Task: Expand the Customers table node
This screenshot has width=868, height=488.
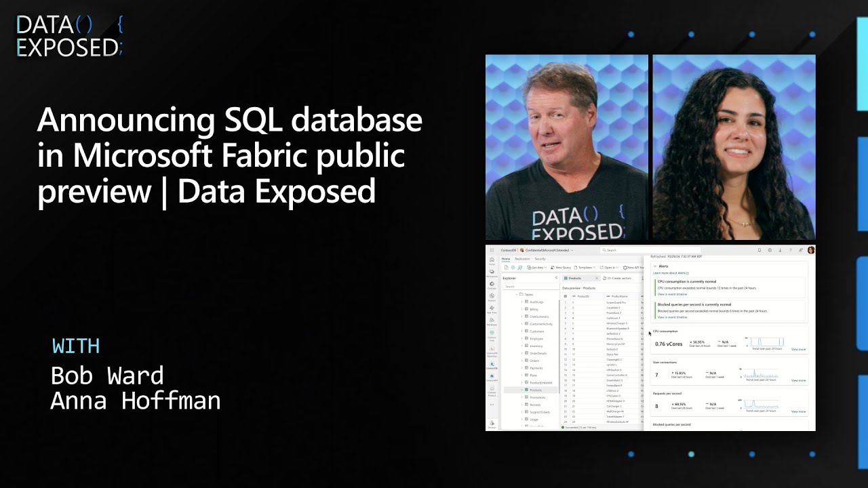Action: (521, 331)
